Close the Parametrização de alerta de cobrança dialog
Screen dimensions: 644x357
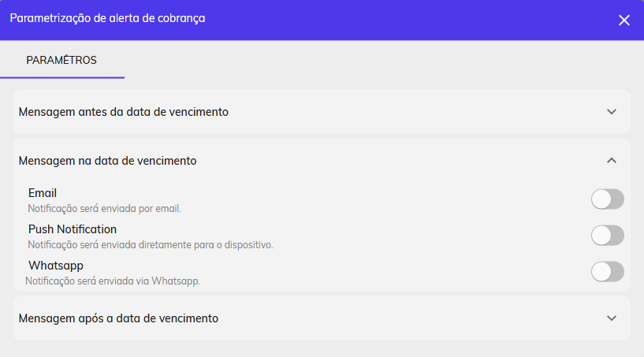click(x=624, y=20)
